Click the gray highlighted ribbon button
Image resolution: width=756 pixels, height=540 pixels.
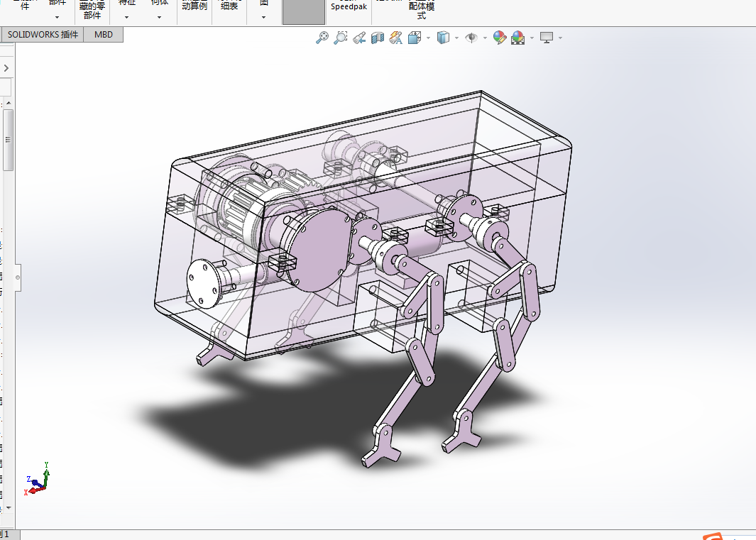coord(304,11)
